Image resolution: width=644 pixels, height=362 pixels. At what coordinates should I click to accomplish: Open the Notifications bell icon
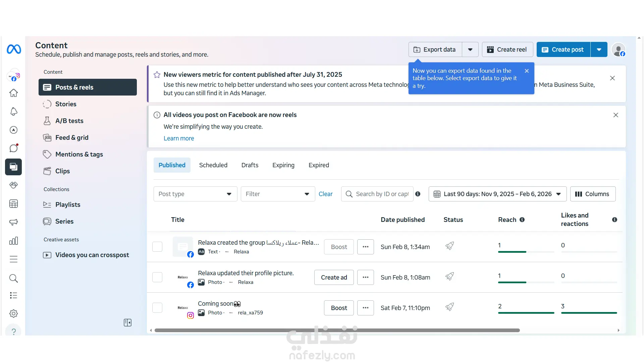[13, 111]
